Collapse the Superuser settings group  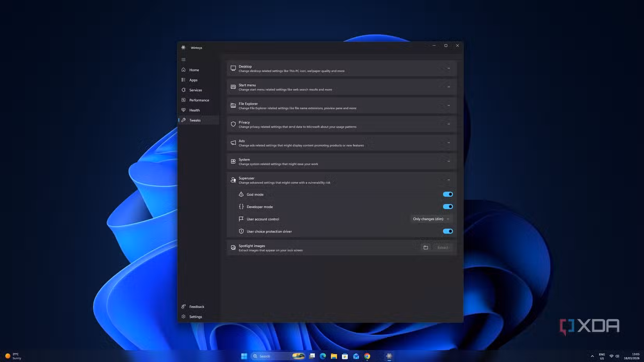point(342,180)
